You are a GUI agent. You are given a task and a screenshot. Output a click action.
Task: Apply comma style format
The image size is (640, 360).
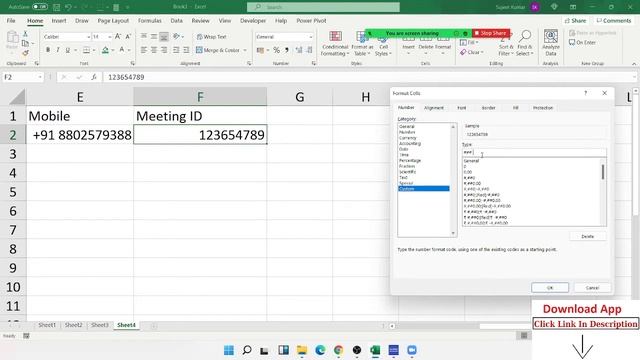[287, 50]
